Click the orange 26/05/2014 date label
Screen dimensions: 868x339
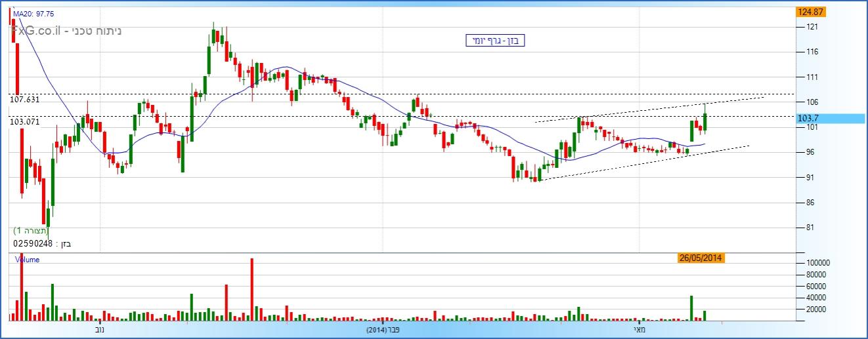pos(701,258)
